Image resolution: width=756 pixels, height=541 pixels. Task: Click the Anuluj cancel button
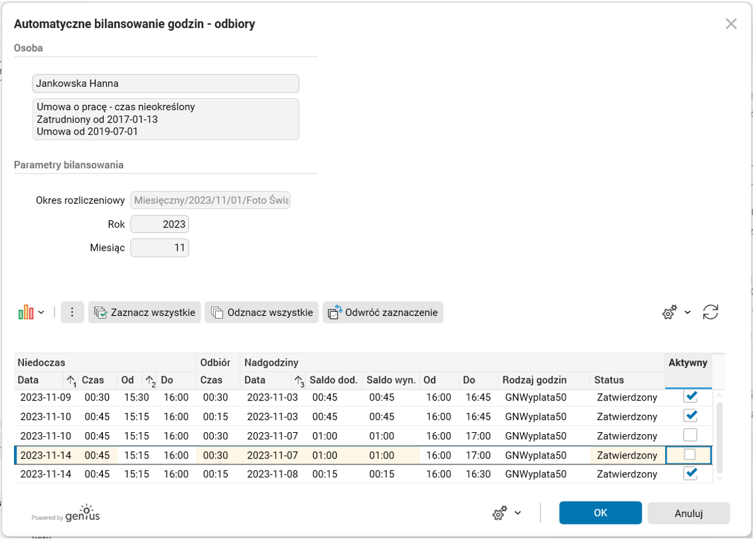point(688,513)
